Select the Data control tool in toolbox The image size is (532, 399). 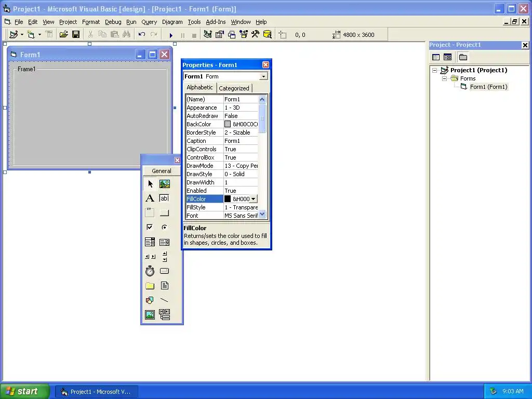[x=165, y=315]
